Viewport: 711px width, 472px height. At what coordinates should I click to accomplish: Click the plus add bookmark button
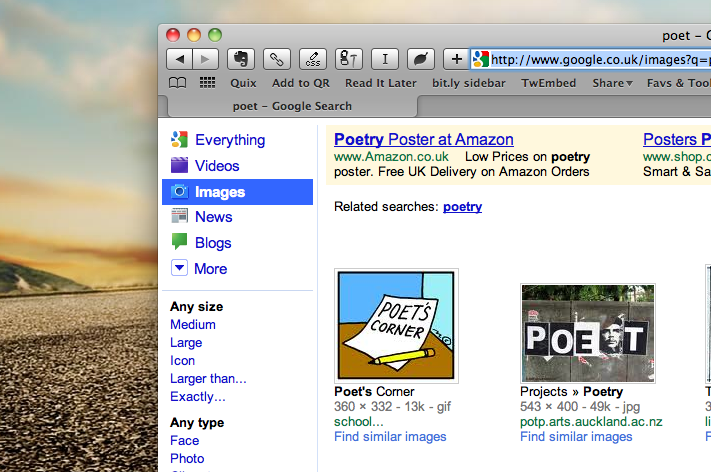(x=457, y=59)
